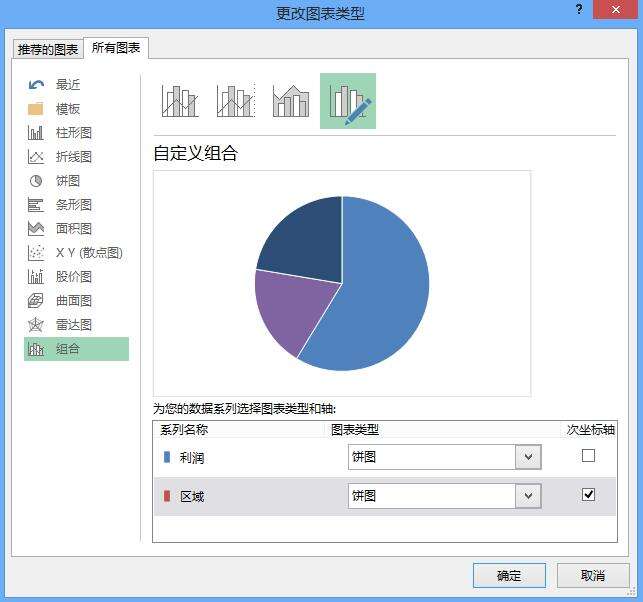Image resolution: width=643 pixels, height=602 pixels.
Task: Choose 饼图 in the left category list
Action: [68, 181]
